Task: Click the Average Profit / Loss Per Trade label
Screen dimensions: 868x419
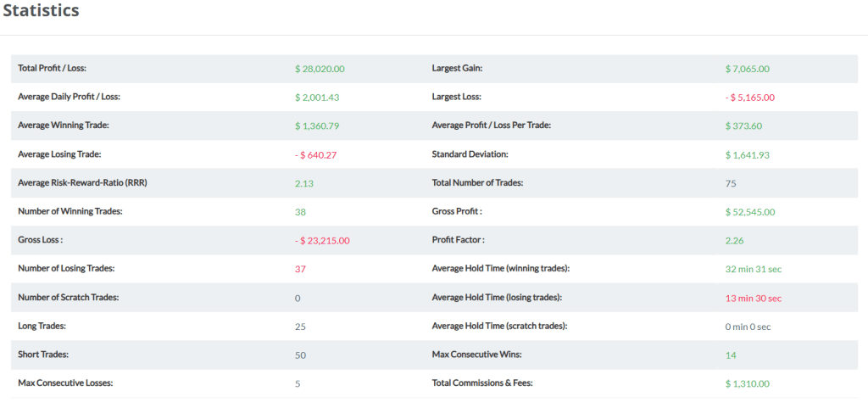Action: [x=492, y=126]
